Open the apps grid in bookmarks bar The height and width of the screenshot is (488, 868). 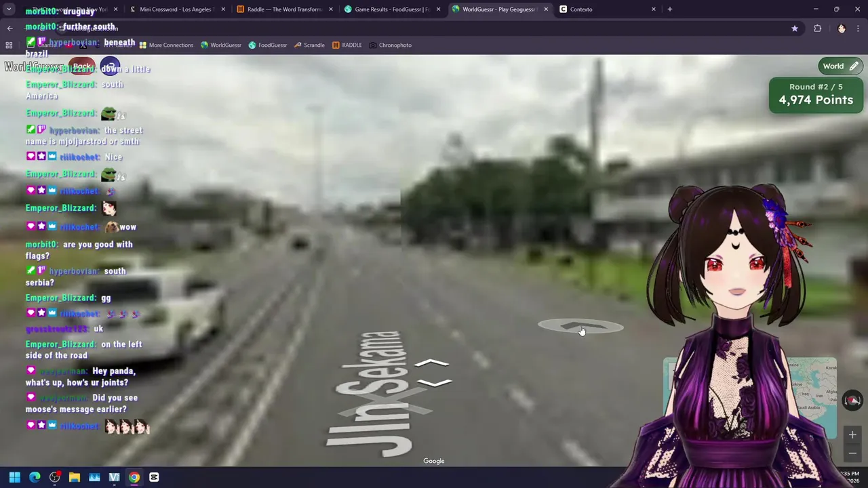coord(9,45)
